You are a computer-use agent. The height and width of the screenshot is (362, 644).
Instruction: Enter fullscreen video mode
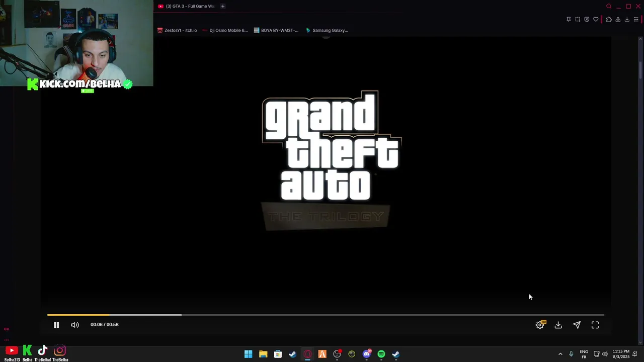pyautogui.click(x=595, y=325)
